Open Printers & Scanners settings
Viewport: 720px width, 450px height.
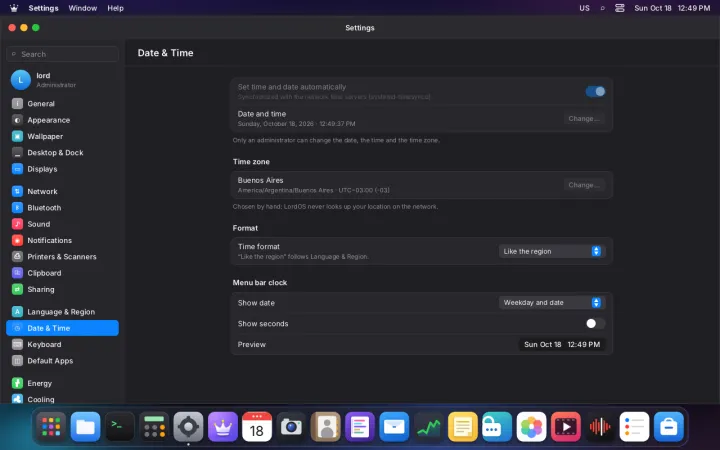(62, 257)
